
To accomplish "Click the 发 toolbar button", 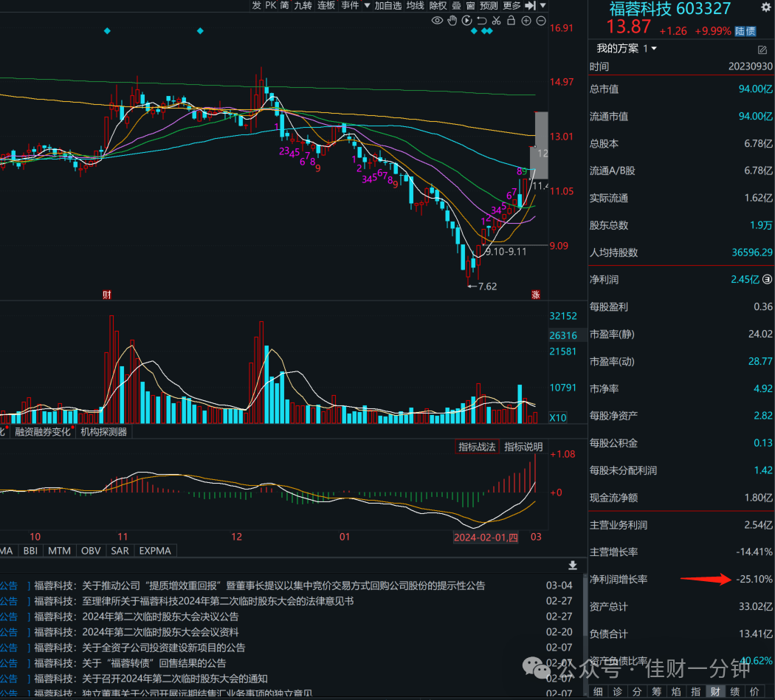I will click(257, 5).
